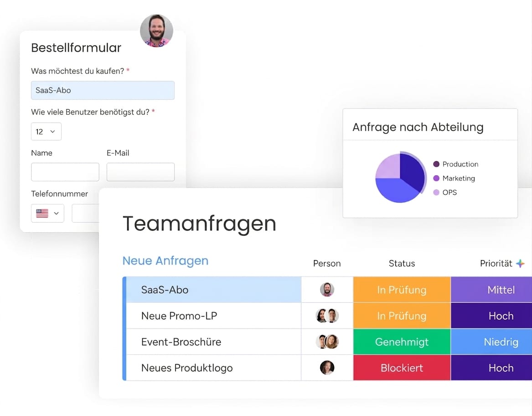
Task: Click the E-Mail input field
Action: click(x=140, y=172)
